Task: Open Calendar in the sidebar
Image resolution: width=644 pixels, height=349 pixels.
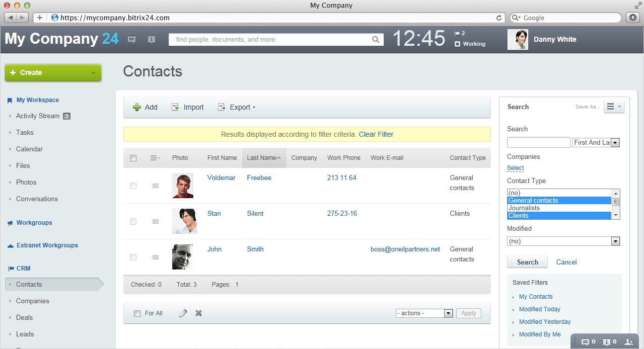Action: 29,149
